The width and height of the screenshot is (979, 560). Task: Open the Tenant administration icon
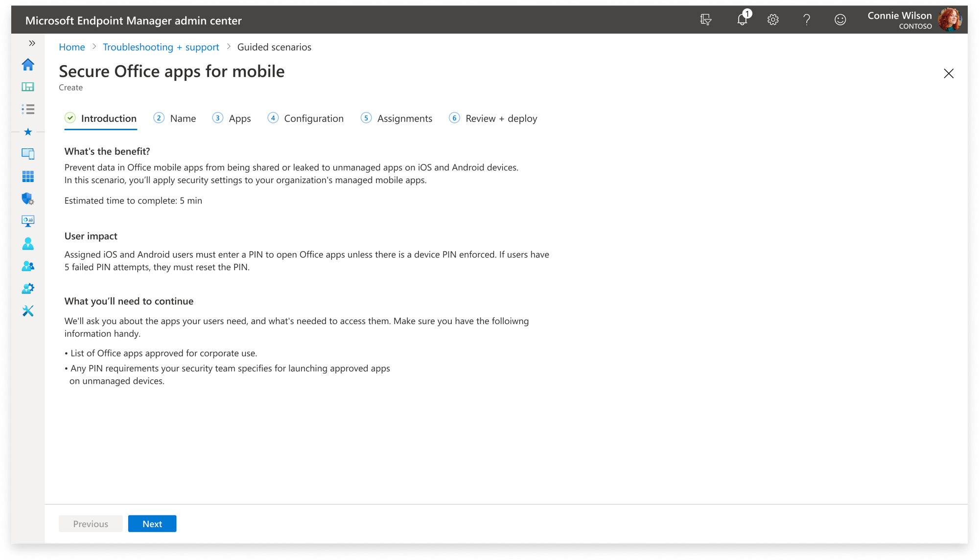(x=28, y=288)
